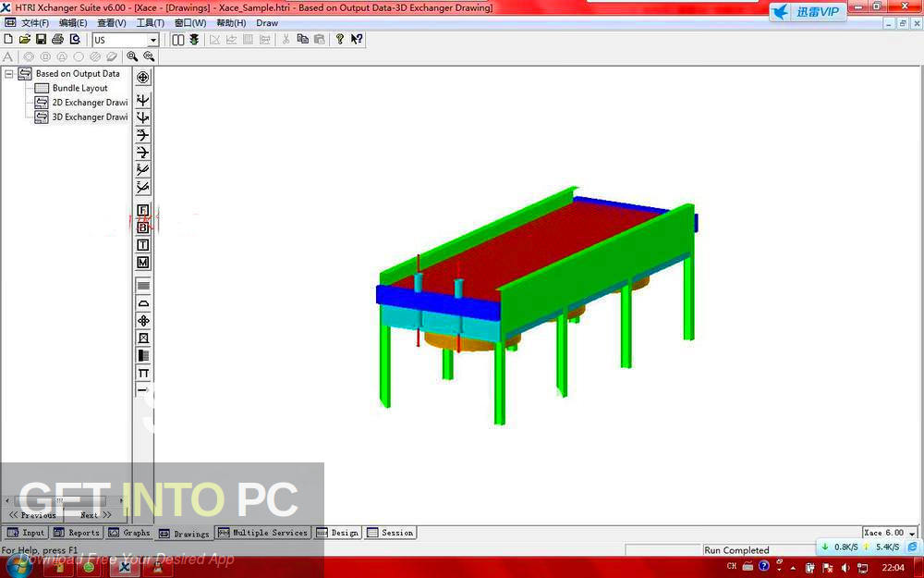The width and height of the screenshot is (924, 578).
Task: Toggle fan display icon
Action: click(x=142, y=321)
